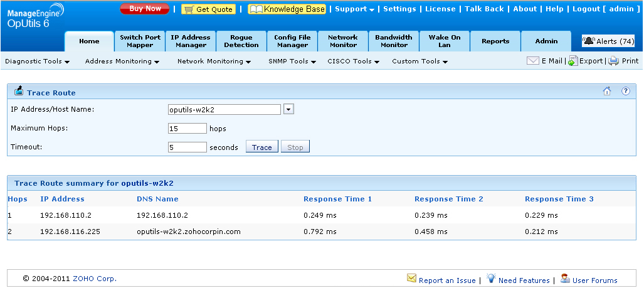
Task: Click the Export icon
Action: pos(573,61)
